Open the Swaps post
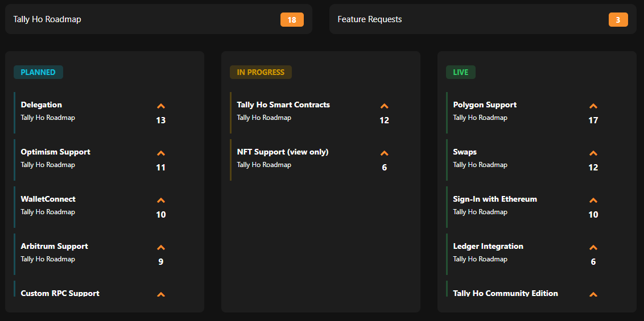The image size is (644, 321). click(x=465, y=152)
